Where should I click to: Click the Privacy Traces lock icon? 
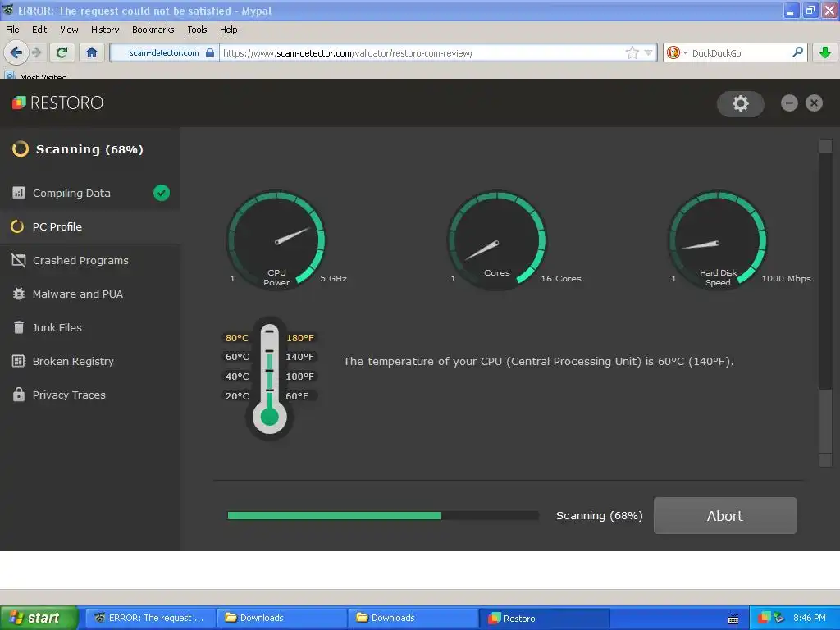(x=19, y=395)
